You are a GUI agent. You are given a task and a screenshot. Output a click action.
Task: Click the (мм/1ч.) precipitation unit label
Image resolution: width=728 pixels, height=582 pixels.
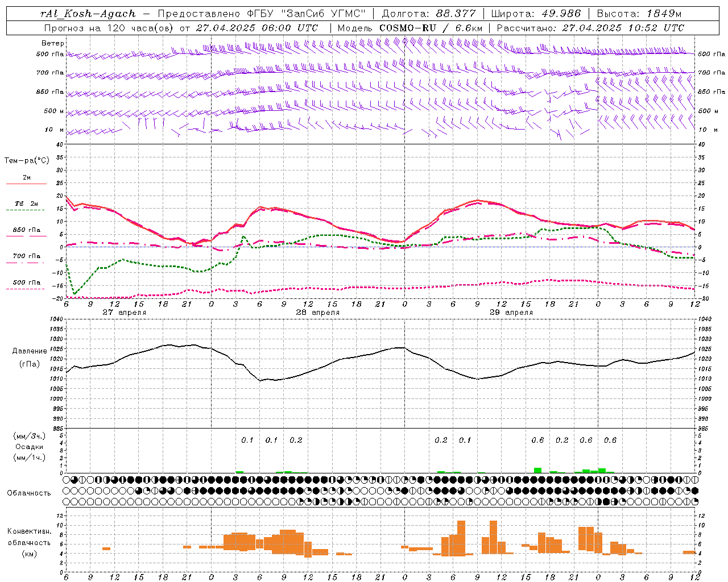(x=30, y=458)
